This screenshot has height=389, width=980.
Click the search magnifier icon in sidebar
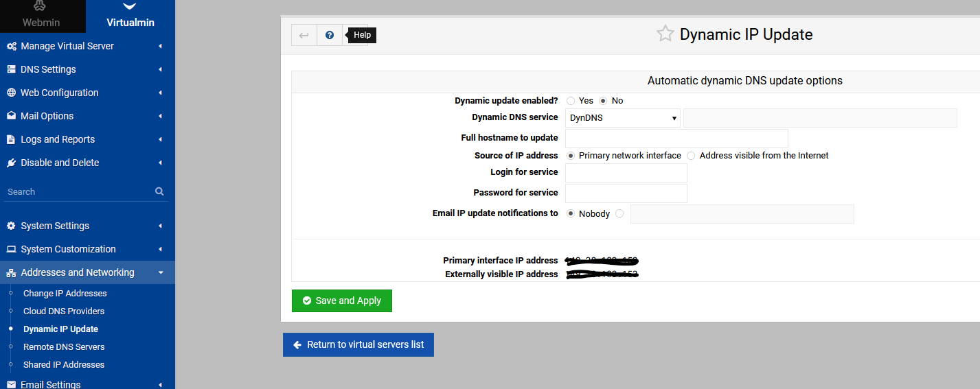(159, 191)
